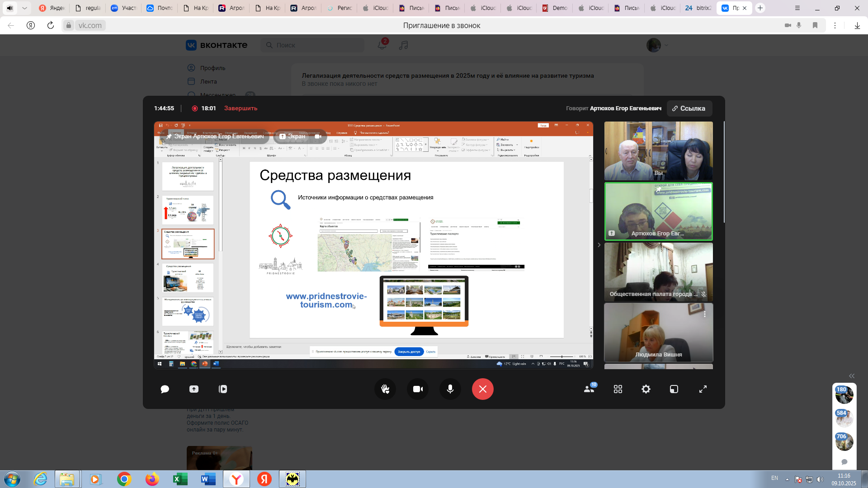Open the call chat icon
This screenshot has width=868, height=488.
[165, 389]
